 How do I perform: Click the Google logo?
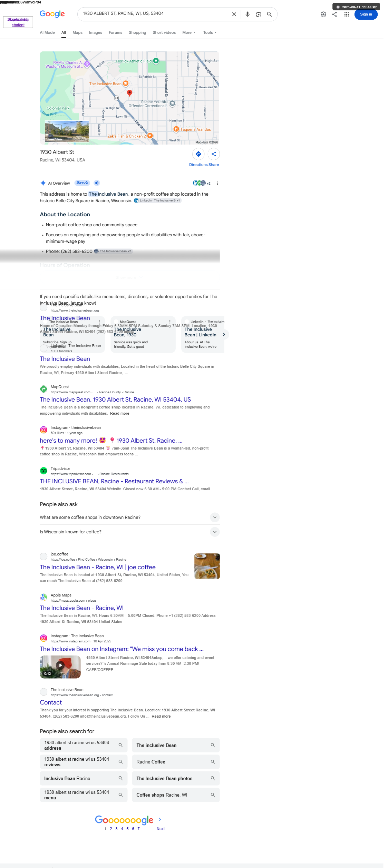52,14
